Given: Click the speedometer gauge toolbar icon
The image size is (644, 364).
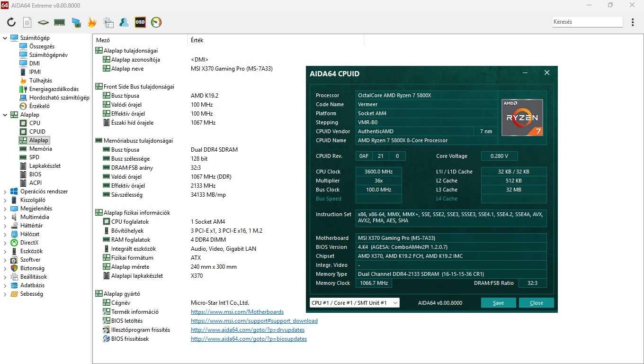Looking at the screenshot, I should pyautogui.click(x=156, y=22).
